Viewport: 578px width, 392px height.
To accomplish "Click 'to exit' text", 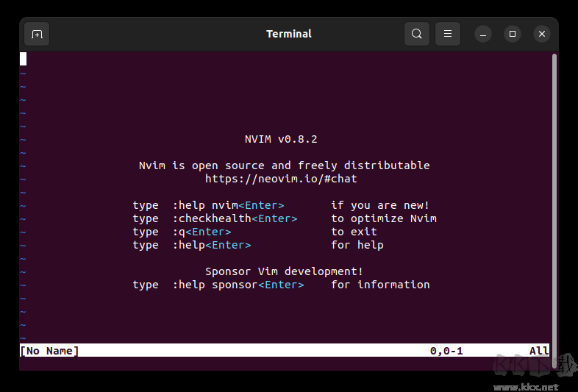I will click(354, 232).
